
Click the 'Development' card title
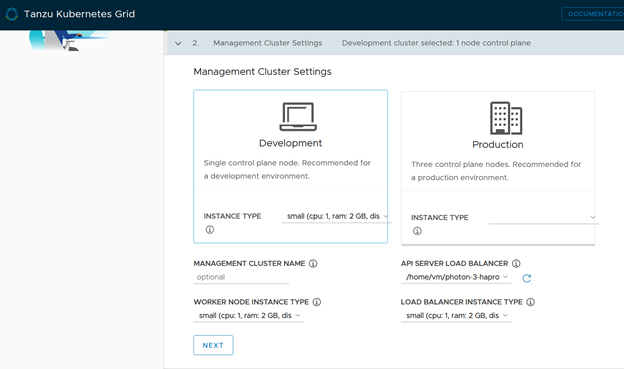291,143
